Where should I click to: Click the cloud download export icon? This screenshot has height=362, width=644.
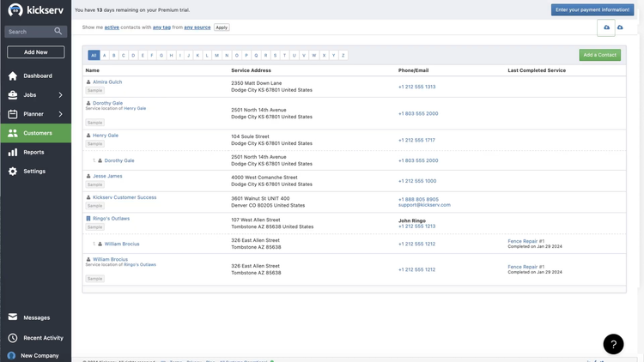tap(620, 27)
